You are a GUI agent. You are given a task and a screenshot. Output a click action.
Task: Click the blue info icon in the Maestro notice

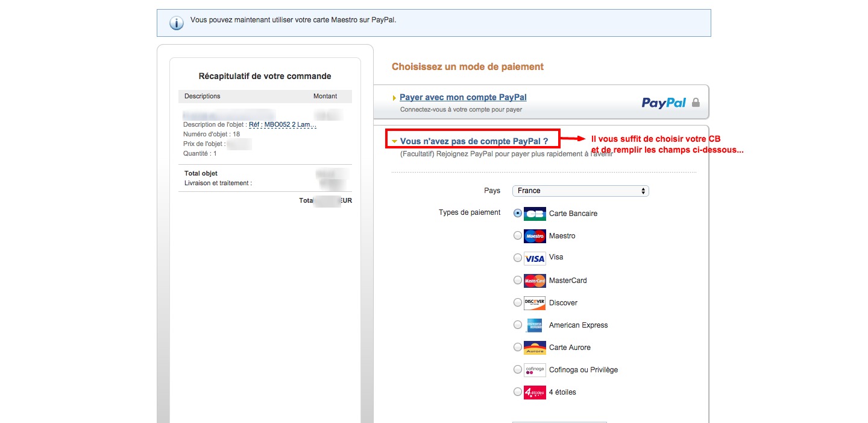pyautogui.click(x=176, y=24)
